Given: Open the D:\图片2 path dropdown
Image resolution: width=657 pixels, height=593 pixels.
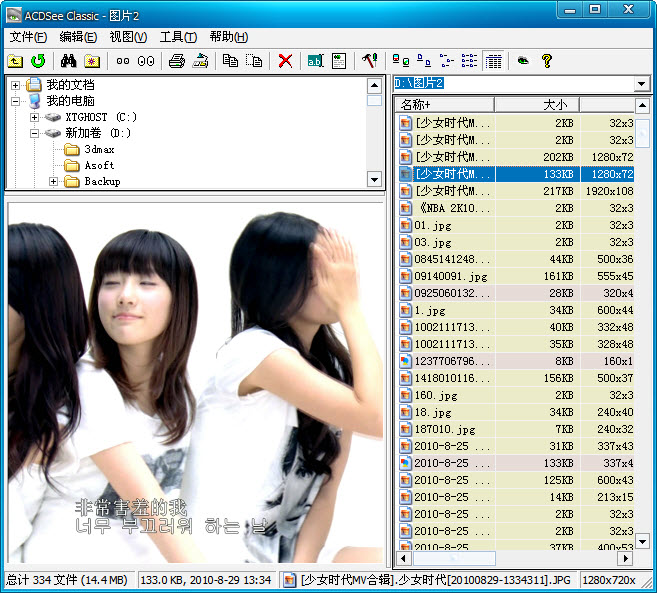Looking at the screenshot, I should (642, 83).
